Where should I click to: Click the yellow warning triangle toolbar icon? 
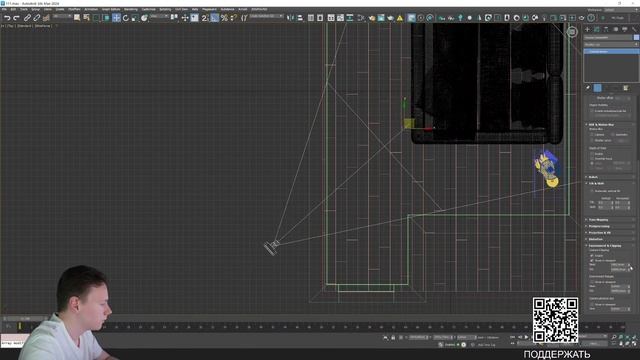click(400, 18)
